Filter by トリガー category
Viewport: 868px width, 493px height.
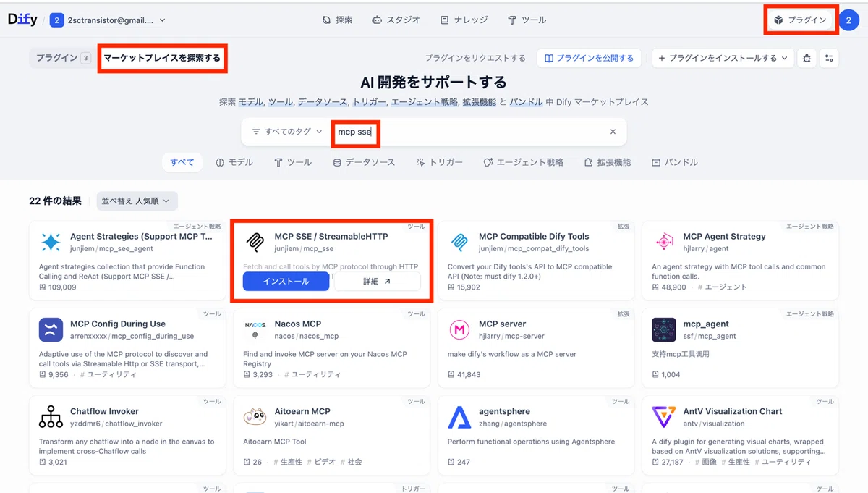click(440, 162)
